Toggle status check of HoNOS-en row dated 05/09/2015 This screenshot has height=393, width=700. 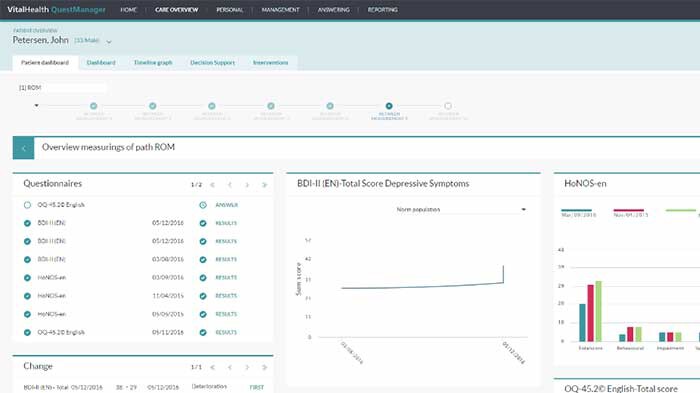point(27,314)
